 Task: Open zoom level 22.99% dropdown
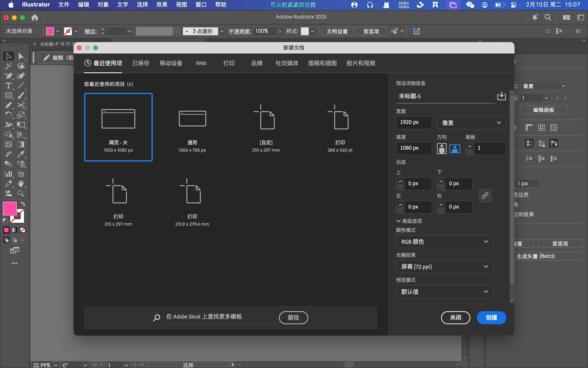tap(56, 365)
